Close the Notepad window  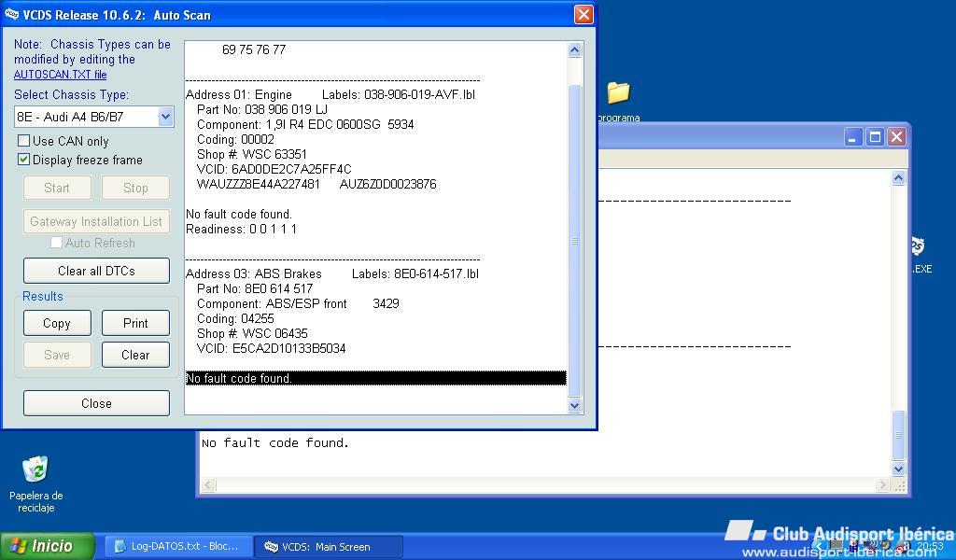896,137
